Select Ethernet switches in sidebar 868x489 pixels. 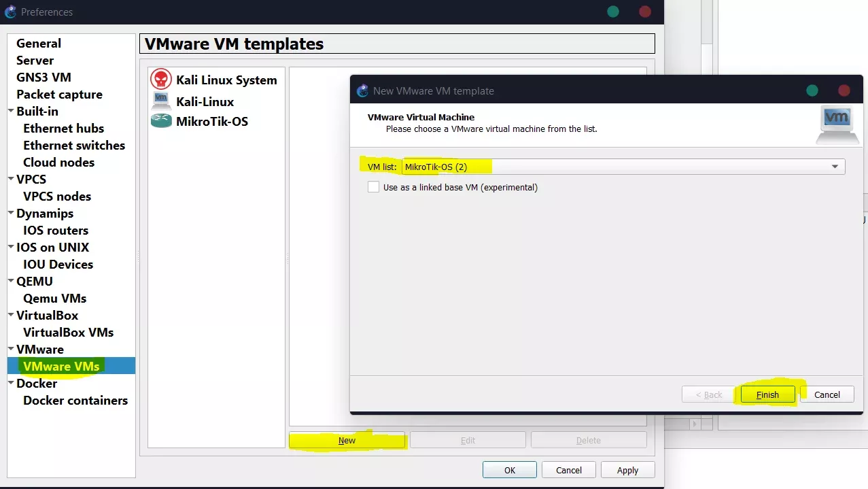pos(74,146)
